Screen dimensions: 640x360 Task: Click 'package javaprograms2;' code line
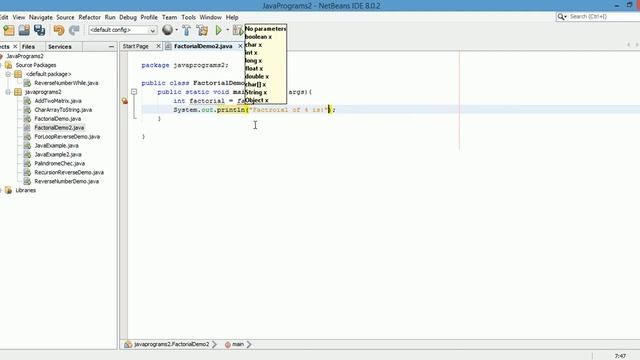[x=185, y=65]
